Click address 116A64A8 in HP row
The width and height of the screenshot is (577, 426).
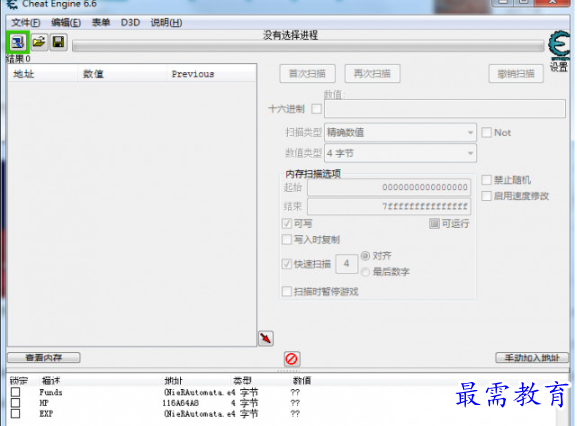pyautogui.click(x=180, y=403)
